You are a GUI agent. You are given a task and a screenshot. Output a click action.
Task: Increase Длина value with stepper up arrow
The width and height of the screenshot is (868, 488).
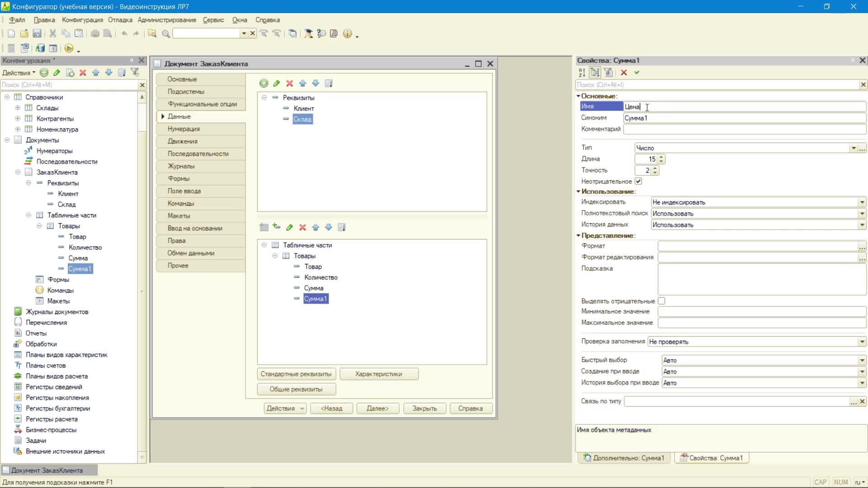click(661, 157)
